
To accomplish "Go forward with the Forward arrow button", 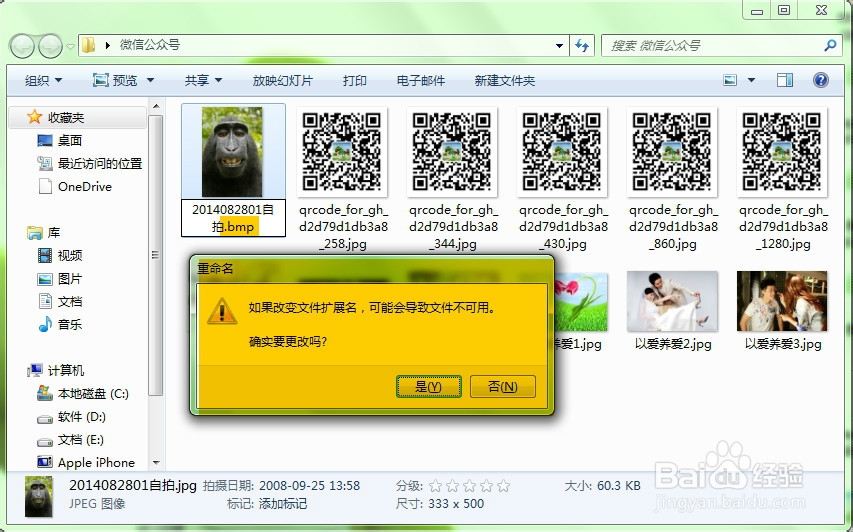I will click(x=51, y=46).
